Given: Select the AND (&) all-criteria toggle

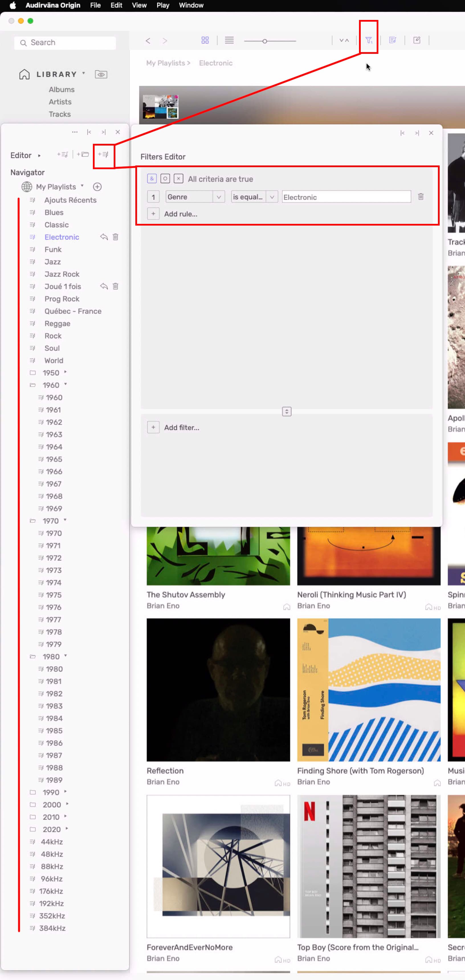Looking at the screenshot, I should click(152, 178).
